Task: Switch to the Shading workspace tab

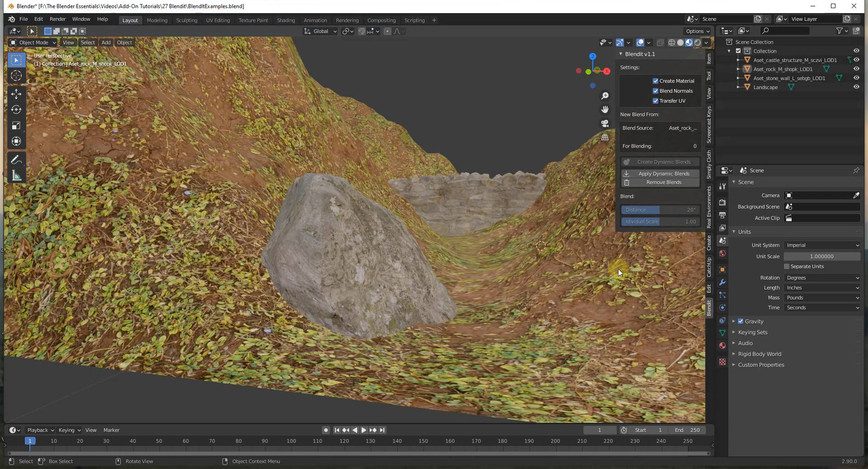Action: (286, 20)
